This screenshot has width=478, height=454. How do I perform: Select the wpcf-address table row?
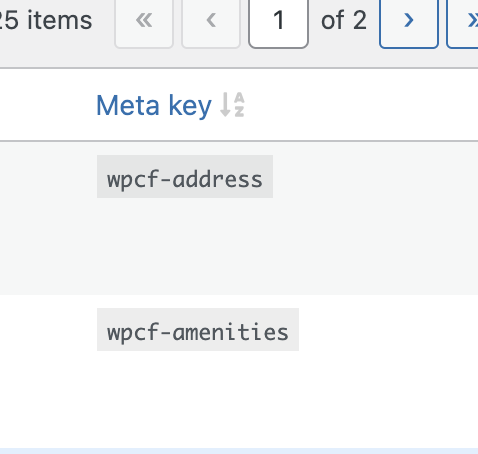click(x=239, y=218)
